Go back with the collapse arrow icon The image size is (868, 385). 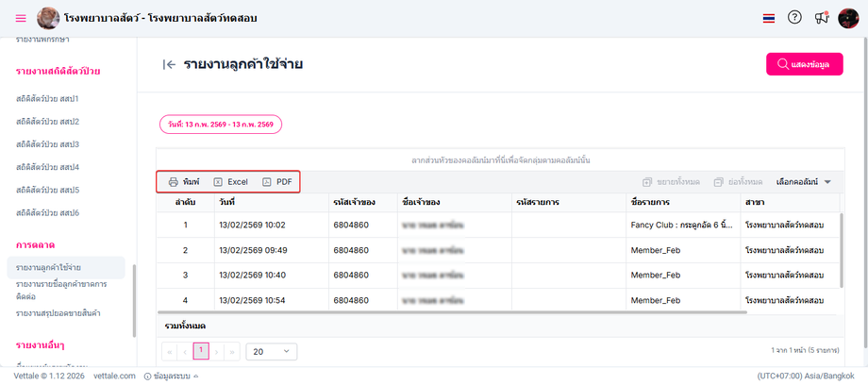170,64
